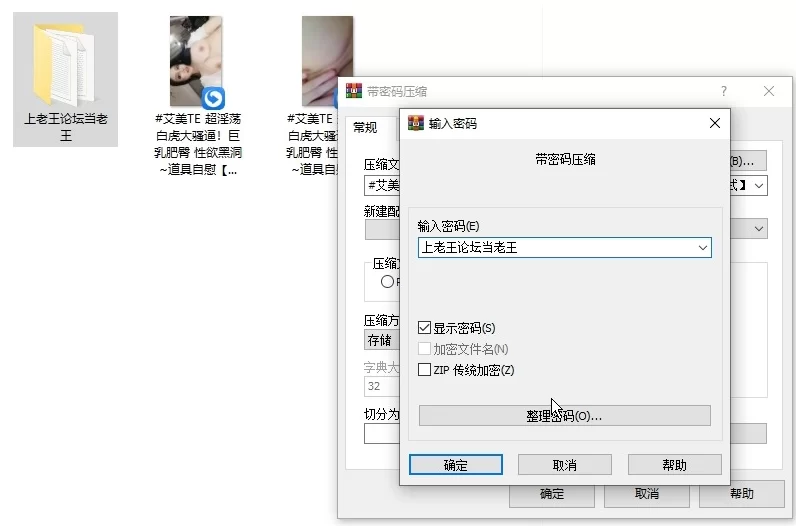Expand the 新建配置 profile dropdown arrow
The height and width of the screenshot is (526, 796).
click(x=759, y=228)
